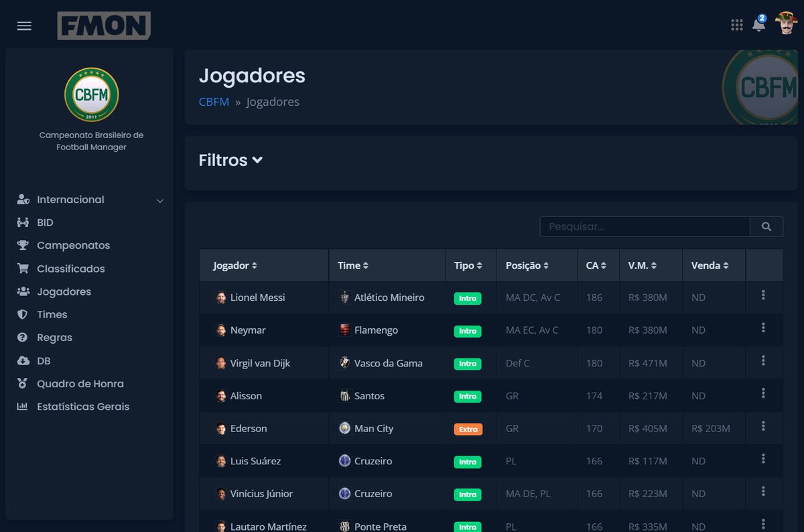
Task: Open DB in the sidebar
Action: pos(44,360)
